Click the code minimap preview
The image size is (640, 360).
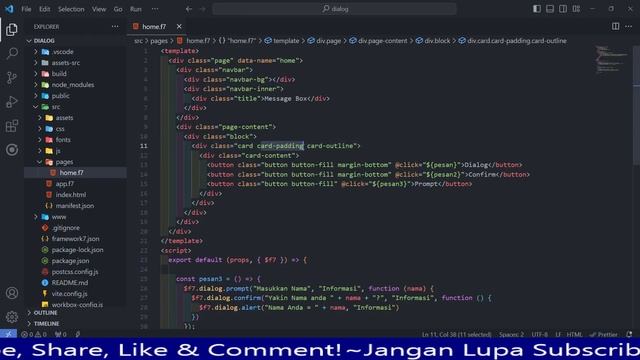pyautogui.click(x=611, y=59)
